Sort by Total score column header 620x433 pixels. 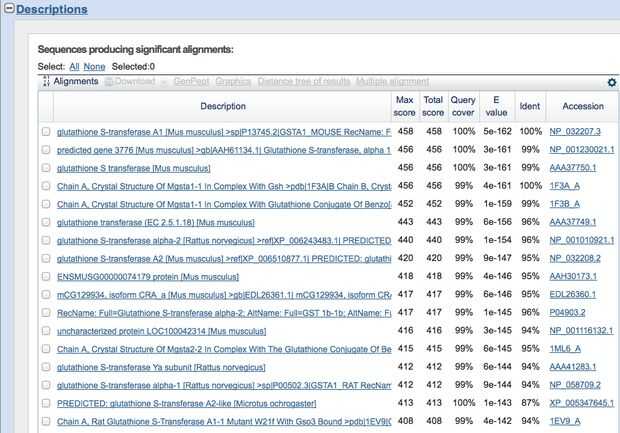pos(433,106)
